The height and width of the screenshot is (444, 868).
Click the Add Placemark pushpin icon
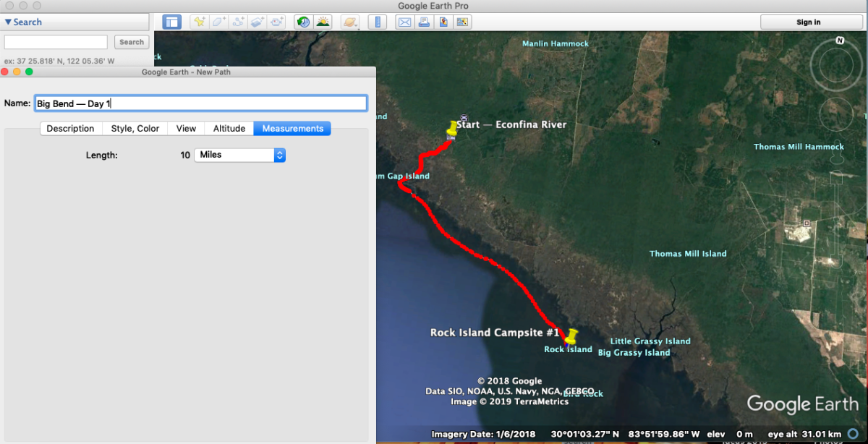click(200, 22)
